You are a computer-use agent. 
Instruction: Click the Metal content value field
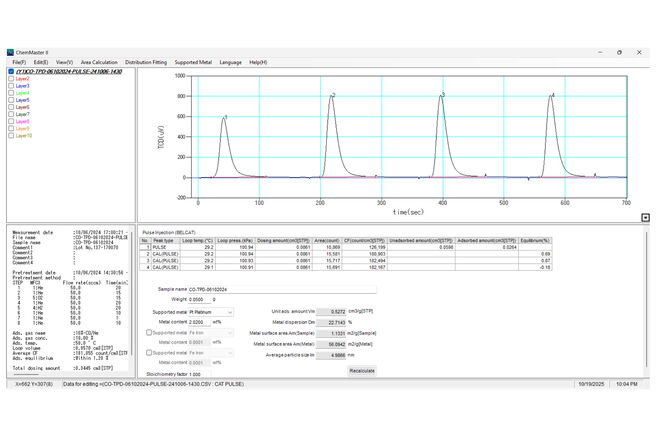tap(200, 322)
